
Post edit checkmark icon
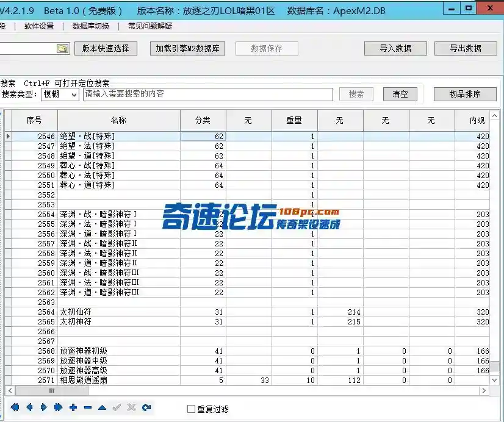point(117,407)
